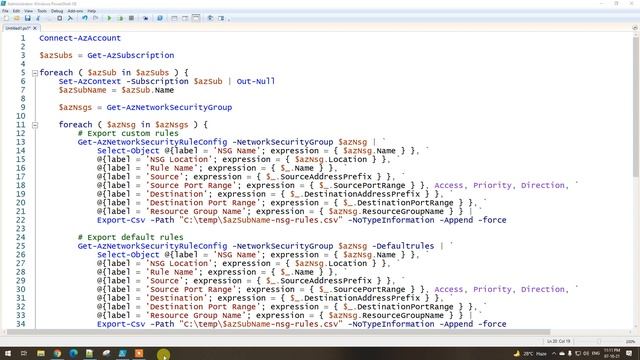
Task: Collapse the outer foreach block at line 5
Action: tap(35, 73)
